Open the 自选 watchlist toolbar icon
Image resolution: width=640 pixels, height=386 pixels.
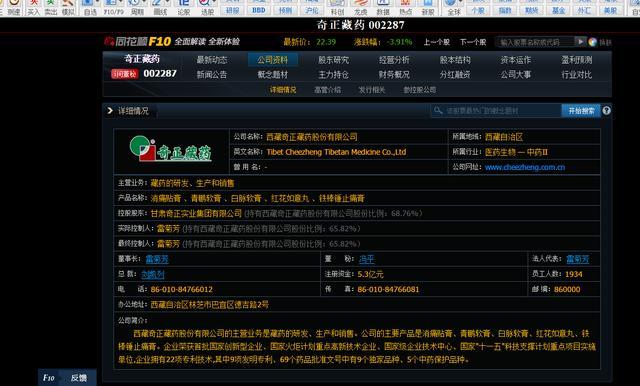pyautogui.click(x=89, y=7)
